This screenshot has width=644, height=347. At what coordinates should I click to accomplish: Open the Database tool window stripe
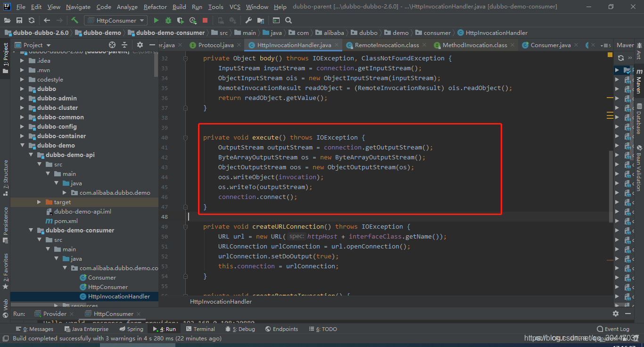click(639, 119)
